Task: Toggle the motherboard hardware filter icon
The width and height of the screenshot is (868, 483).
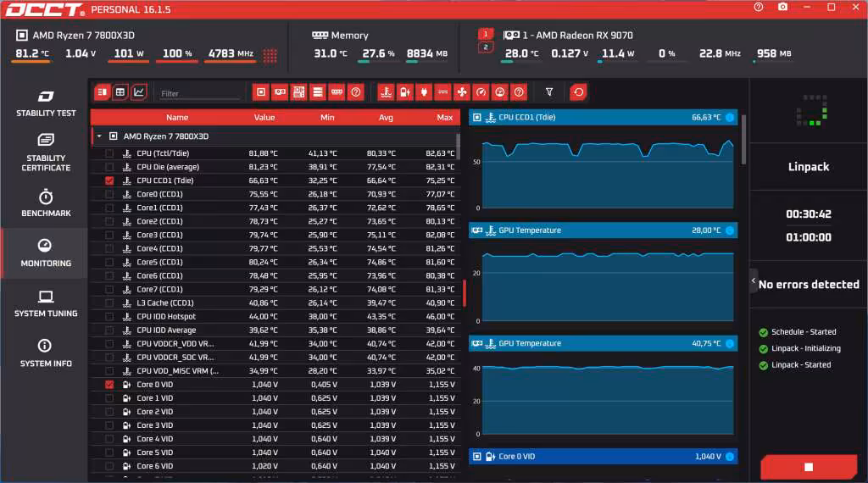Action: [x=299, y=92]
